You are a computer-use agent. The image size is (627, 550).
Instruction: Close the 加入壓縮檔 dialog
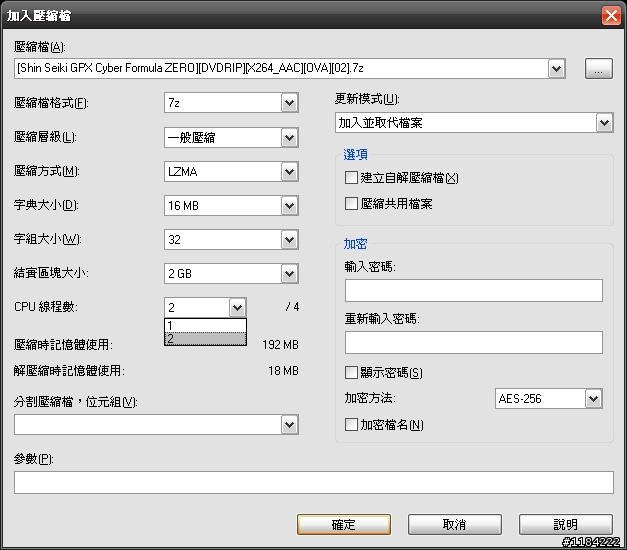click(x=611, y=16)
